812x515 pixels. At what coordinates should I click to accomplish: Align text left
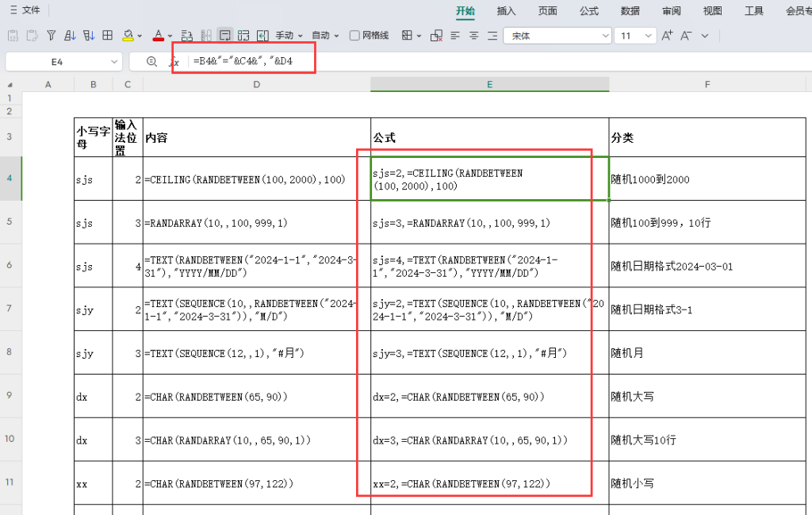click(455, 35)
